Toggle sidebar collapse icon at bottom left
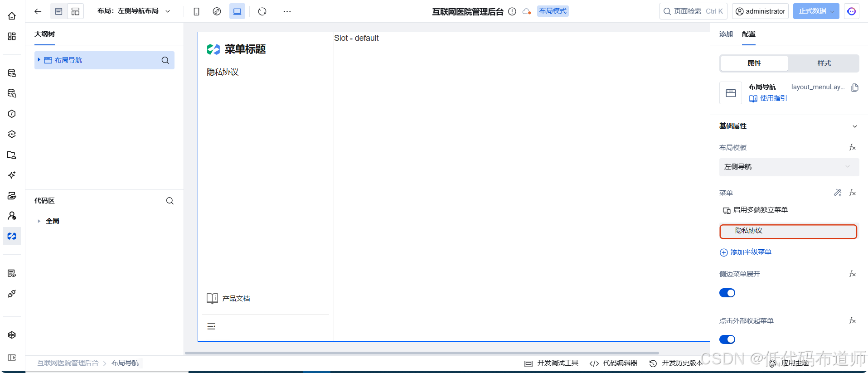The height and width of the screenshot is (373, 868). coord(12,358)
